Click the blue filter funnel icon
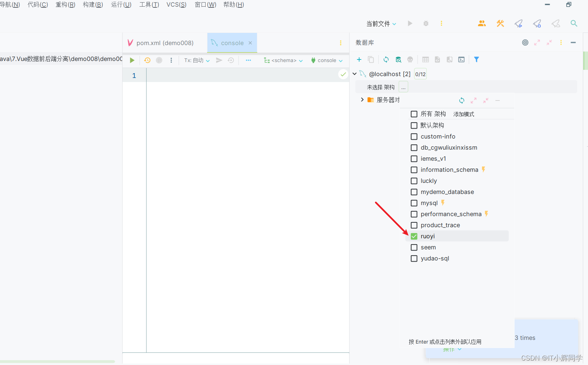 pos(477,59)
